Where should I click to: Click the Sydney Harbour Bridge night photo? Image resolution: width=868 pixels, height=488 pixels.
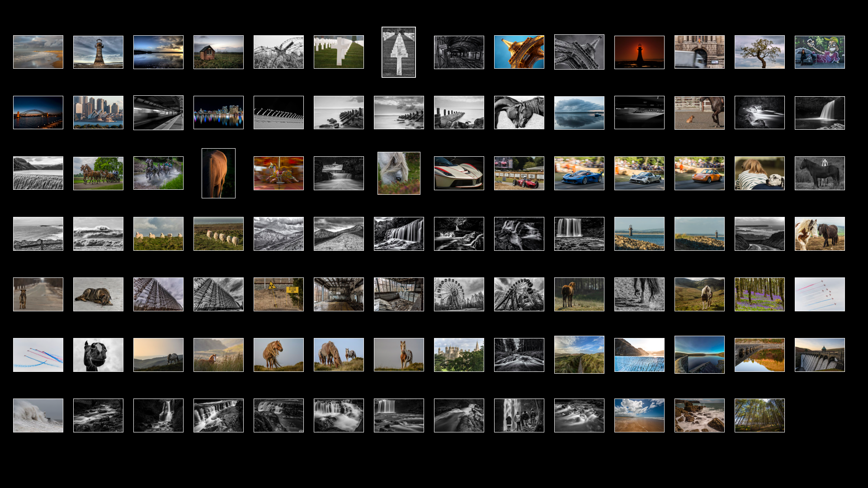coord(38,113)
